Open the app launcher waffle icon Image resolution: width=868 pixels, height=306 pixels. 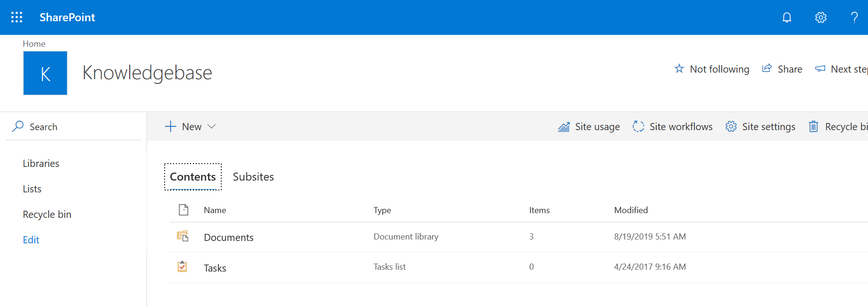(x=17, y=17)
